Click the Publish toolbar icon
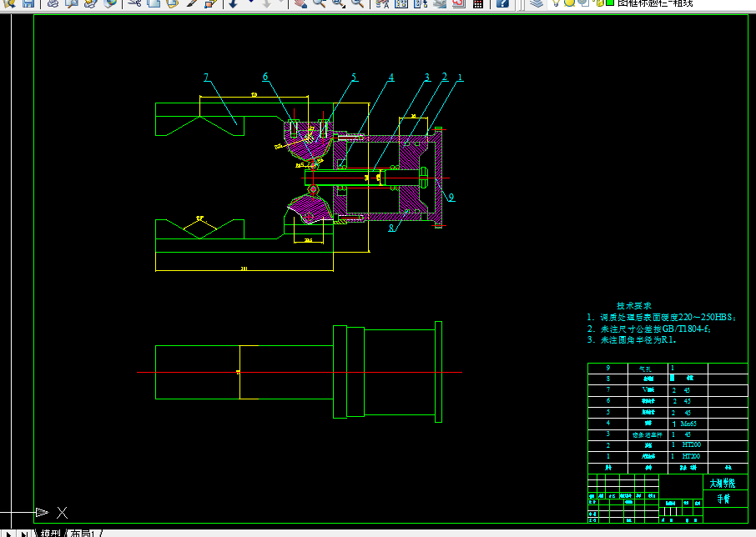 pyautogui.click(x=90, y=3)
